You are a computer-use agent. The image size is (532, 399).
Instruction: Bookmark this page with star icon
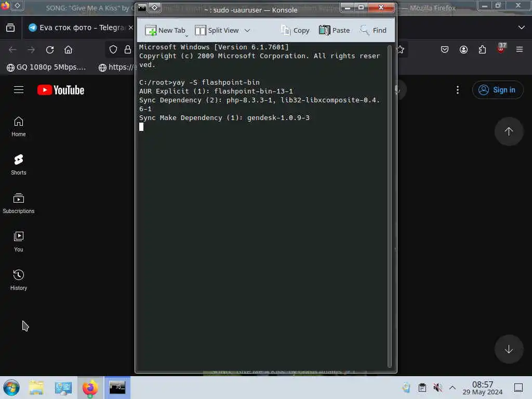point(401,50)
